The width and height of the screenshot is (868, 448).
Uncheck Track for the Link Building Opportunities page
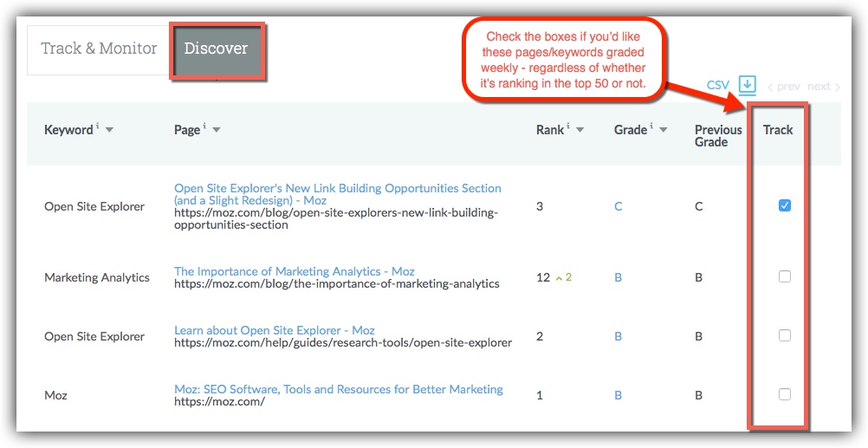(785, 206)
